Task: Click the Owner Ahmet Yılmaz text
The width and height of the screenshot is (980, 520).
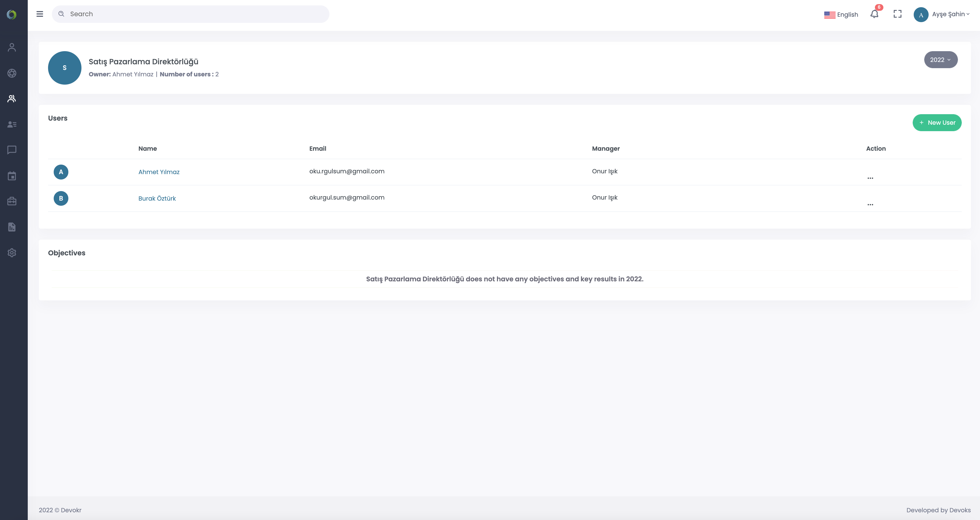Action: (121, 74)
